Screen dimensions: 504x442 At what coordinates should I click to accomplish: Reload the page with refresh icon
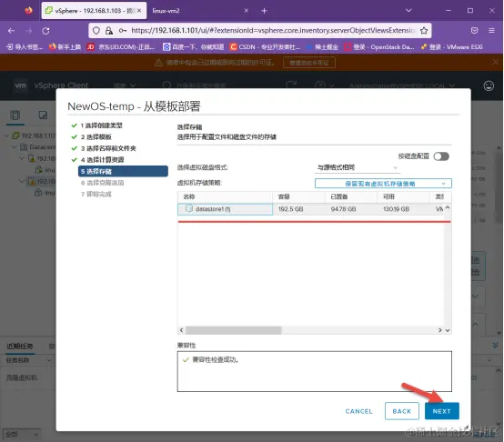click(x=46, y=31)
